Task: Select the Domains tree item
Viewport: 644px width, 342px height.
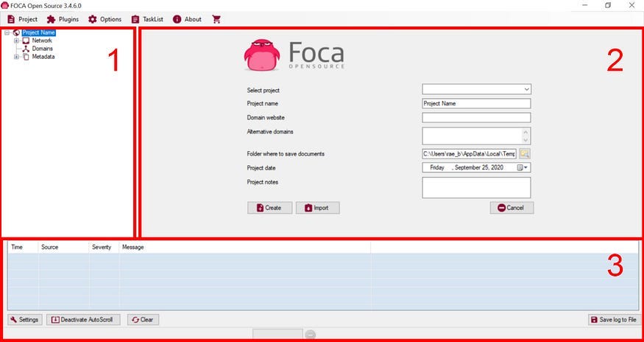Action: pos(42,49)
